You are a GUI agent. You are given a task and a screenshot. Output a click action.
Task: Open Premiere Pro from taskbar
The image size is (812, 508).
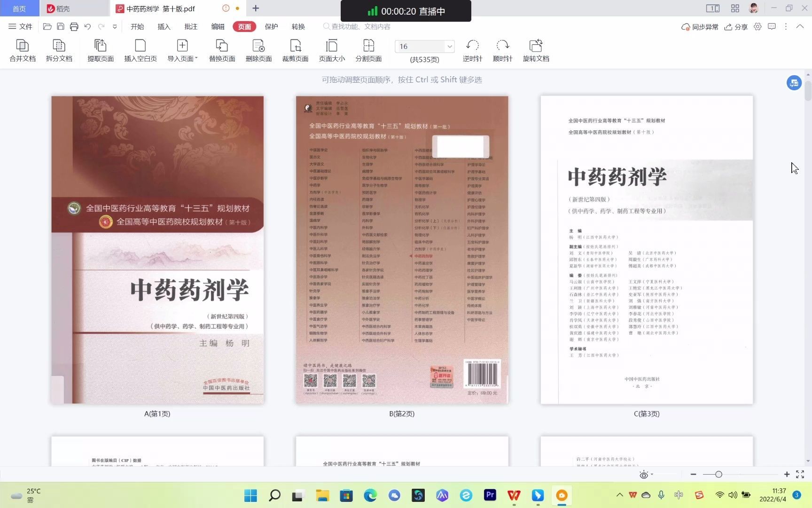[490, 495]
